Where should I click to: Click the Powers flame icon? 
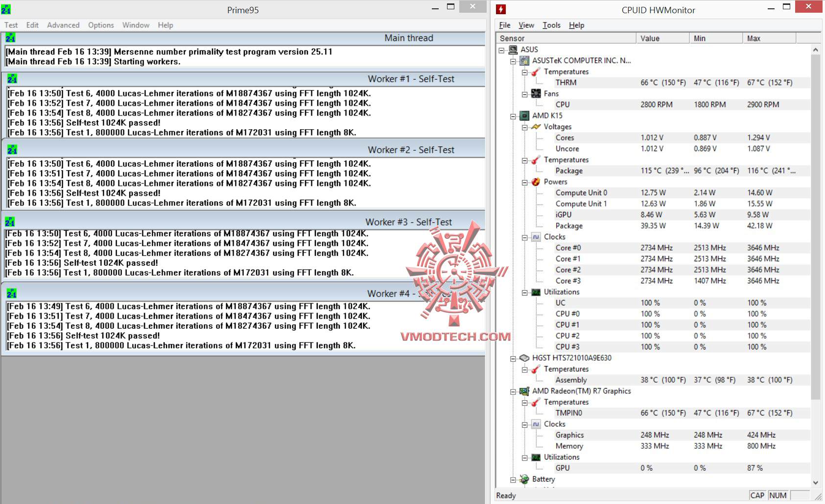[536, 182]
